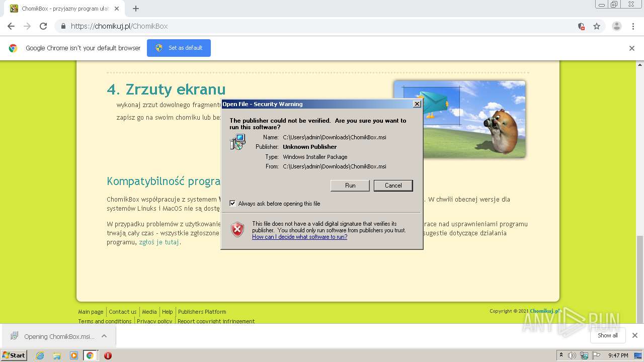Open the Contact us footer link
The height and width of the screenshot is (362, 644).
coord(122,312)
